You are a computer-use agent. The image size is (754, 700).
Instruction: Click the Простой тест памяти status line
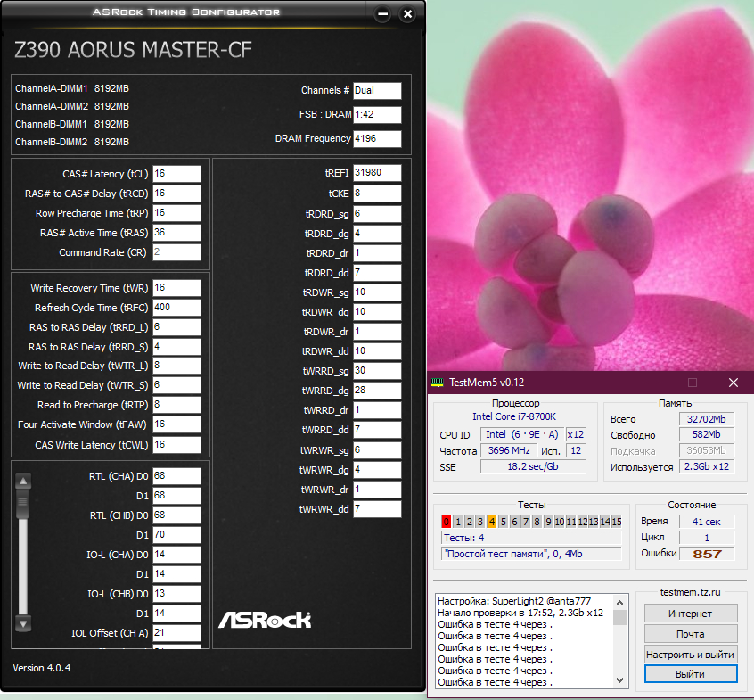(531, 554)
